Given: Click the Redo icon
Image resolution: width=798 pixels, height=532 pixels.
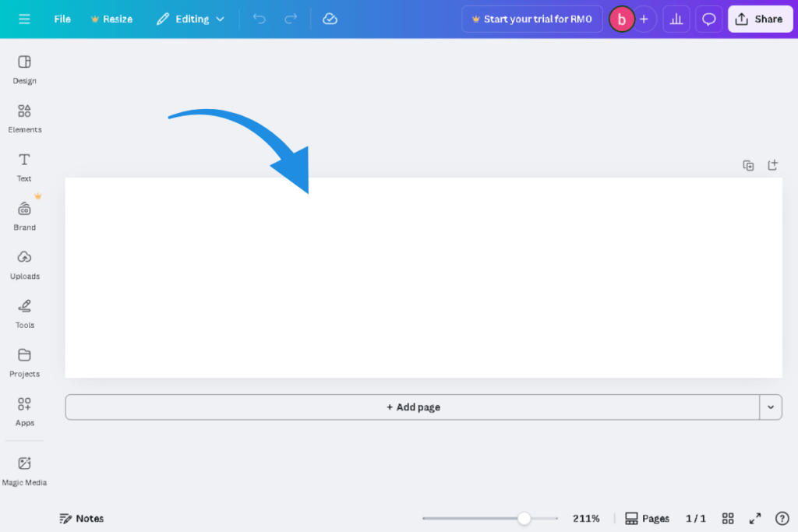Looking at the screenshot, I should [289, 19].
